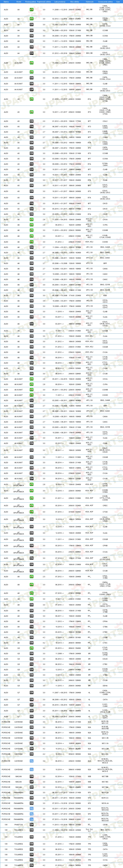Click the hybrid Hy icon for Cayenne 306kW/416KM

pos(32,770)
